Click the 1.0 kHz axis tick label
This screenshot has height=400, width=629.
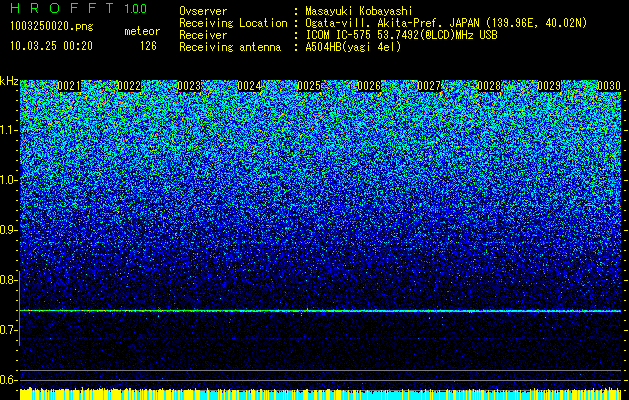(x=8, y=180)
